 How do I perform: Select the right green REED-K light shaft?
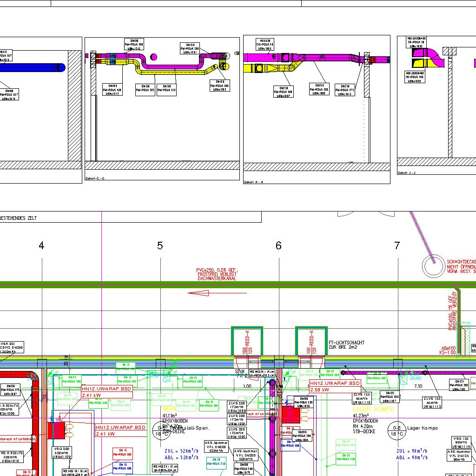coord(311,342)
